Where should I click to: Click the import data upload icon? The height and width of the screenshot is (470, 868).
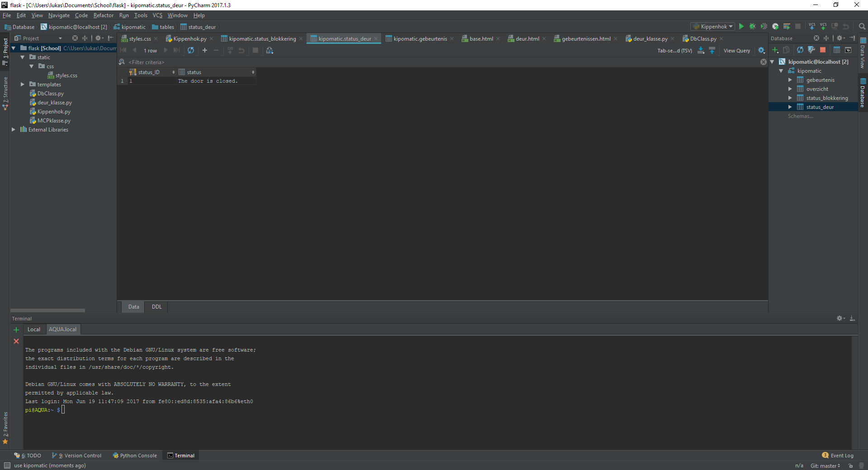point(712,50)
